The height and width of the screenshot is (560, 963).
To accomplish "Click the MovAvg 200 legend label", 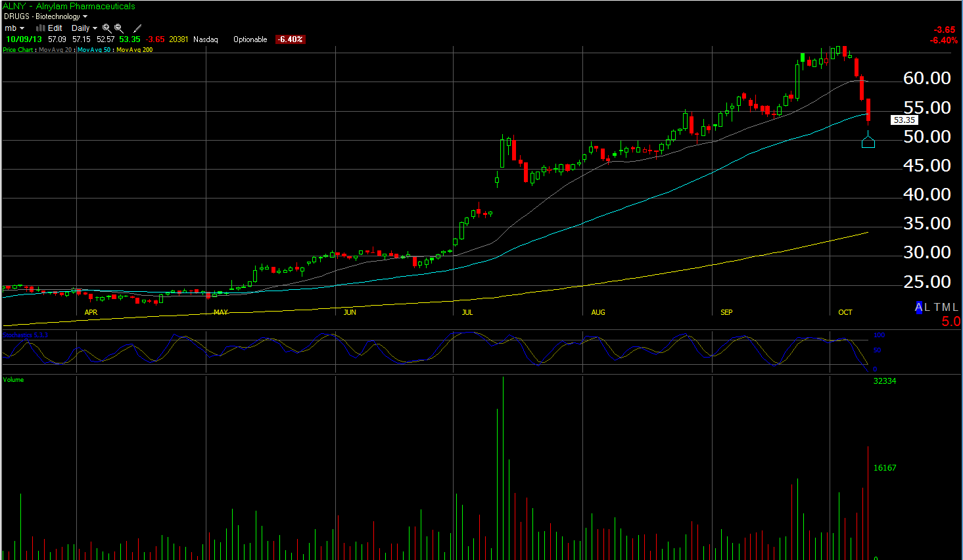I will (135, 50).
